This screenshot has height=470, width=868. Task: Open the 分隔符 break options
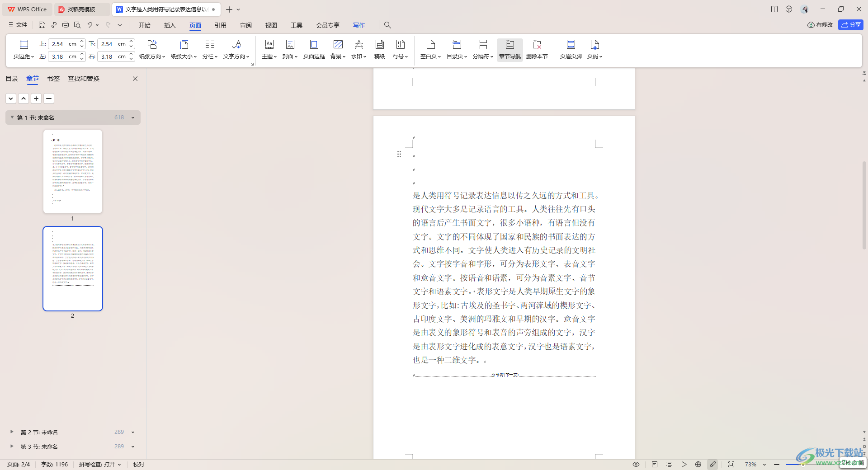tap(483, 50)
